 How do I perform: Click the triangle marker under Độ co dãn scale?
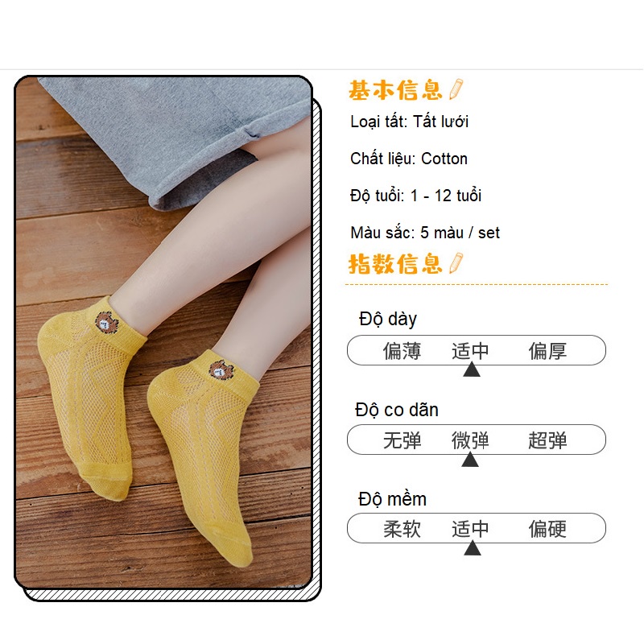pyautogui.click(x=470, y=459)
